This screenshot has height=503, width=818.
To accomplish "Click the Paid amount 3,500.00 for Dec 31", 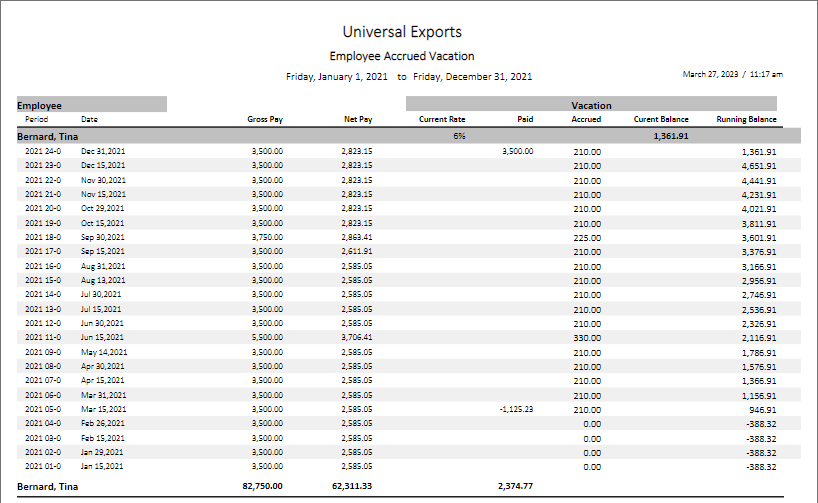I will coord(516,151).
